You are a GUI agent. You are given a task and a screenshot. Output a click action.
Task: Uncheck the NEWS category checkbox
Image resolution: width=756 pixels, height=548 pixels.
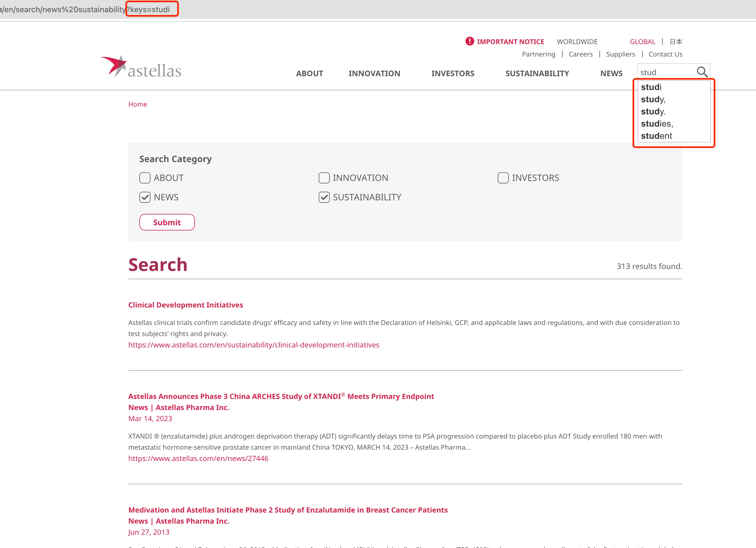[145, 197]
